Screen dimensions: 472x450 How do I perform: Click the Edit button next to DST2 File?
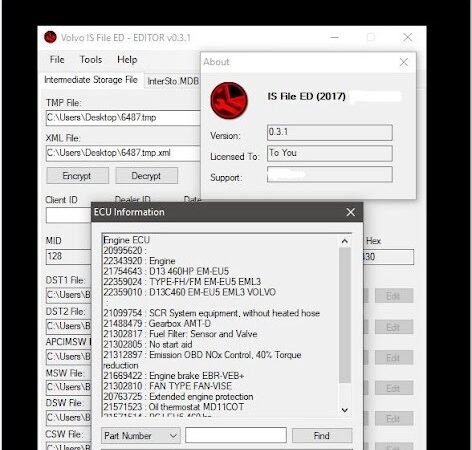394,327
